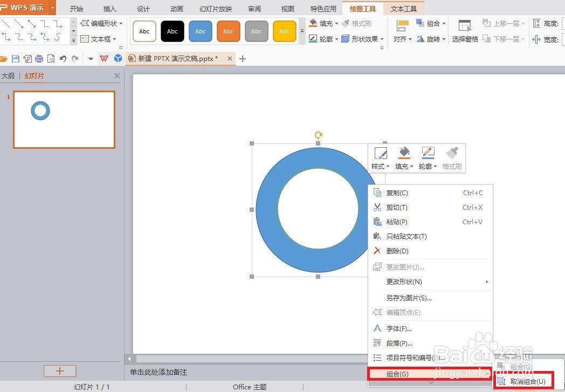Click the Rotate (旋转) icon

(x=420, y=38)
